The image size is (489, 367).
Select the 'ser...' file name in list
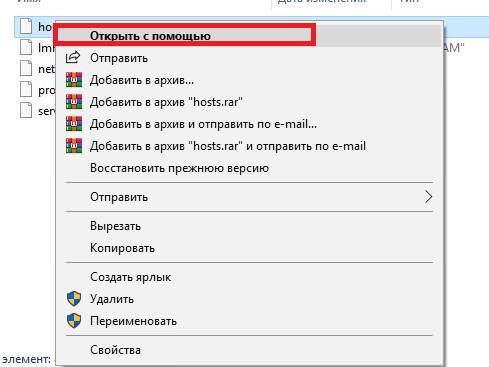(x=47, y=111)
